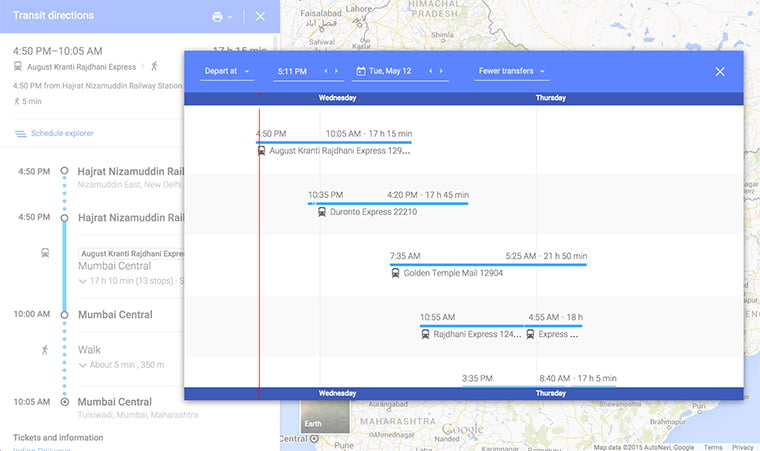The width and height of the screenshot is (760, 451).
Task: Click train icon in August Kranti schedule row
Action: (261, 151)
